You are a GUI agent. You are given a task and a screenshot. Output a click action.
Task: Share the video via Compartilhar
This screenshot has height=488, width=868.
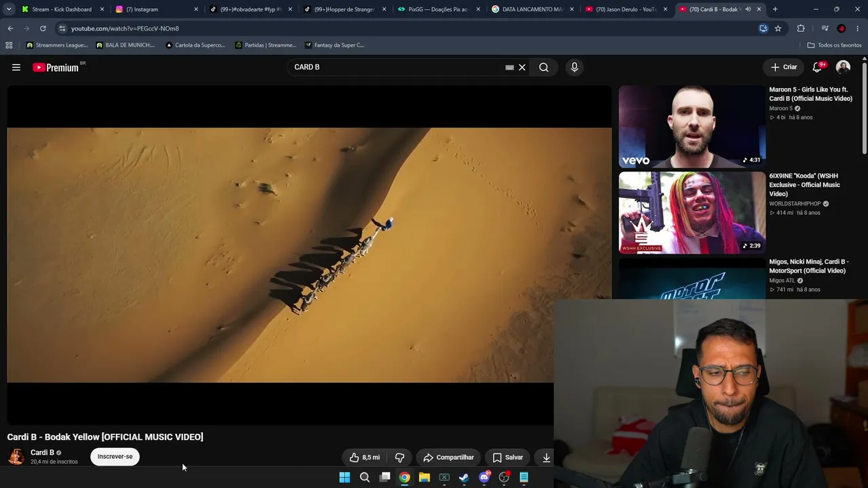point(448,457)
